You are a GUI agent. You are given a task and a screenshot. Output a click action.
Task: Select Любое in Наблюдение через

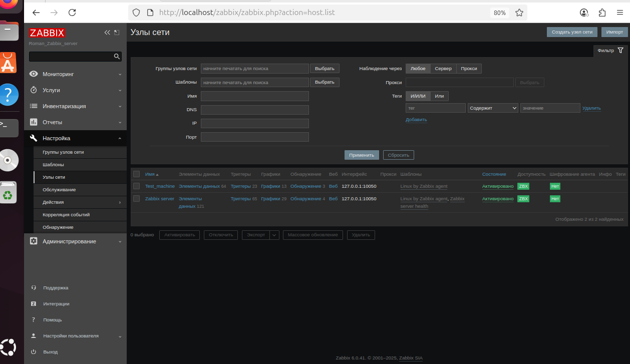pos(418,69)
